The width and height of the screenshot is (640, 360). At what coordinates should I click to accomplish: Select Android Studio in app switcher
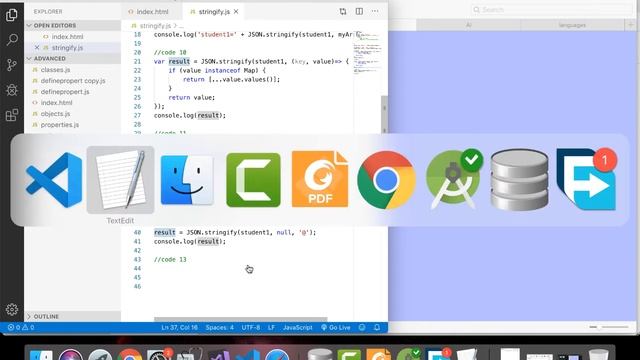[453, 180]
